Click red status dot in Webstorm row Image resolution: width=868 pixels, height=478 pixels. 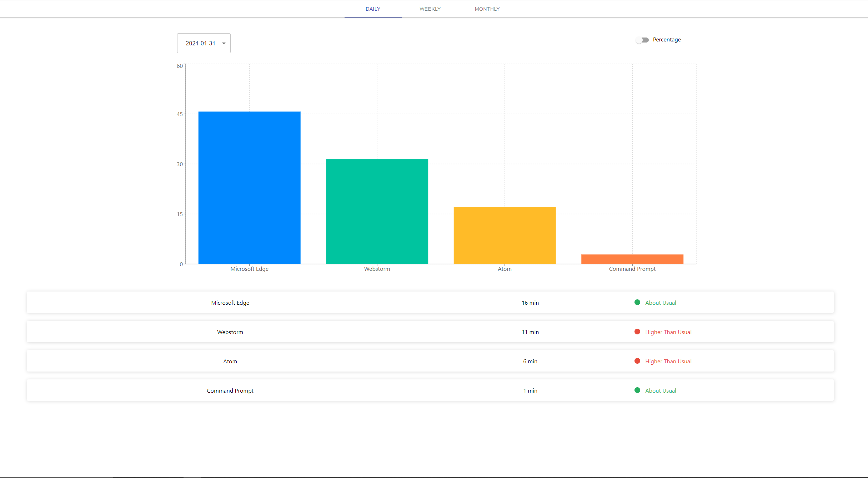(x=637, y=332)
